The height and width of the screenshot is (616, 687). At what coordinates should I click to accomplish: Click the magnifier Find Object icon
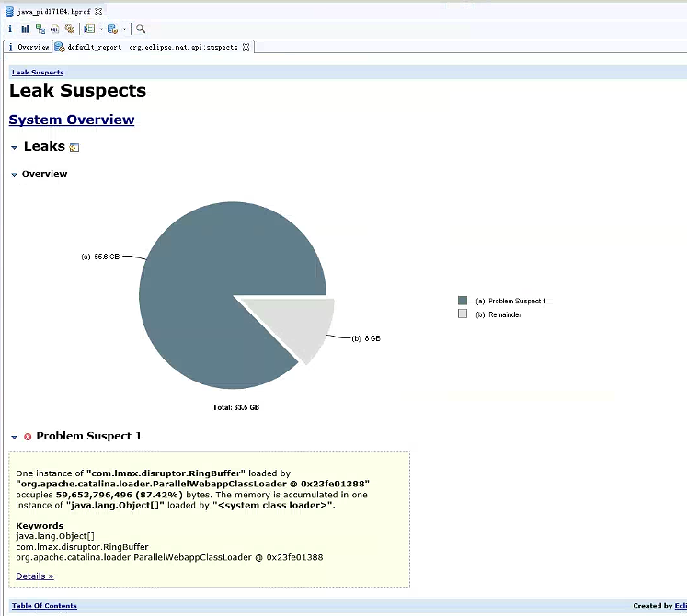(x=141, y=29)
